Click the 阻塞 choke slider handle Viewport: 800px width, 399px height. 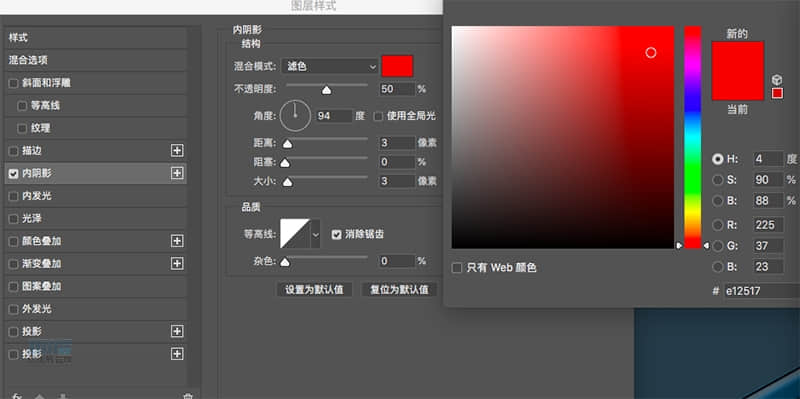(x=285, y=163)
